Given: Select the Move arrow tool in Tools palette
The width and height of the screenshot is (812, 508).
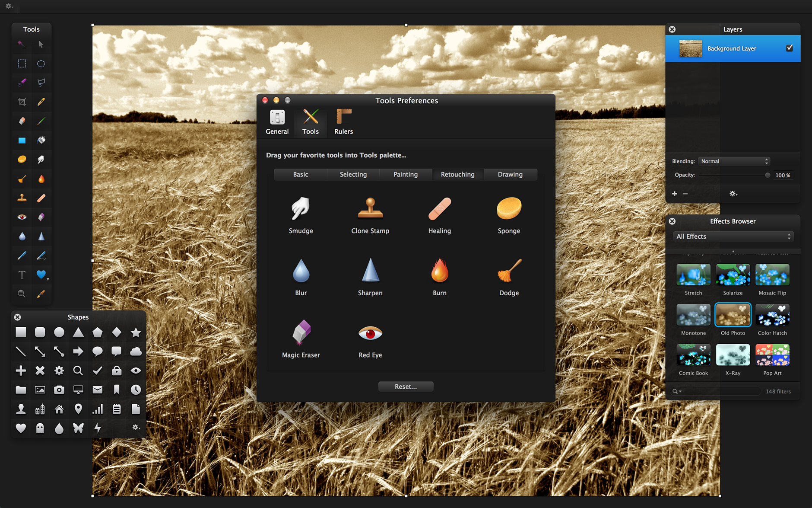Looking at the screenshot, I should [x=41, y=44].
